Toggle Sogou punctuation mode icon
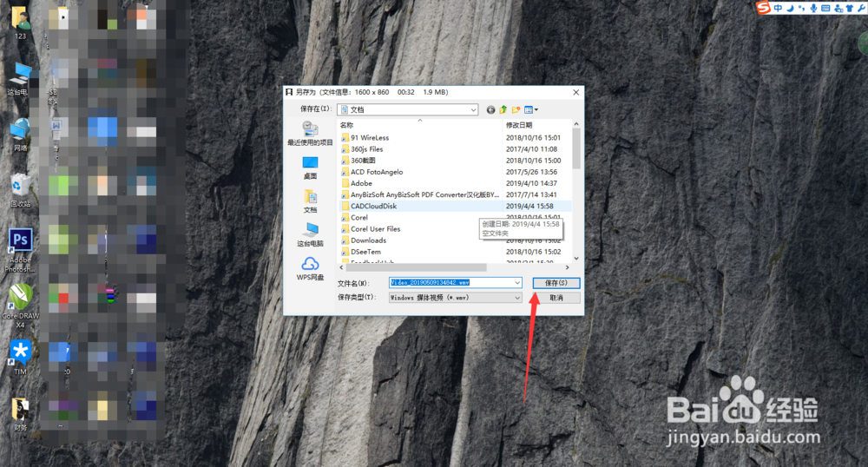868x467 pixels. pos(801,9)
